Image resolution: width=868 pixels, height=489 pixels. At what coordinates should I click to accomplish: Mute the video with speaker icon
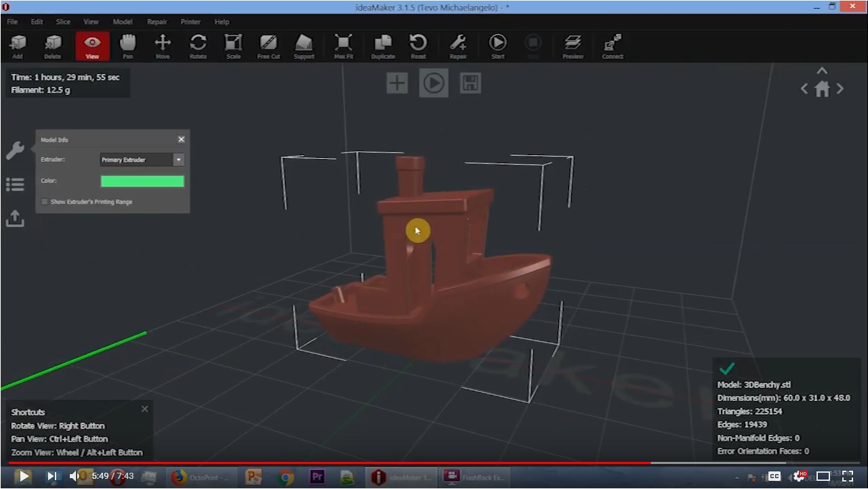75,476
